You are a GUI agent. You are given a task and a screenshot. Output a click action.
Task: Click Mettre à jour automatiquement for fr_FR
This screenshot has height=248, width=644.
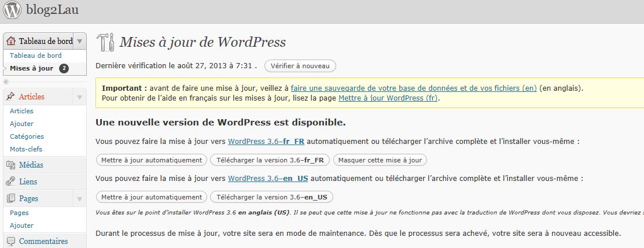pyautogui.click(x=152, y=160)
